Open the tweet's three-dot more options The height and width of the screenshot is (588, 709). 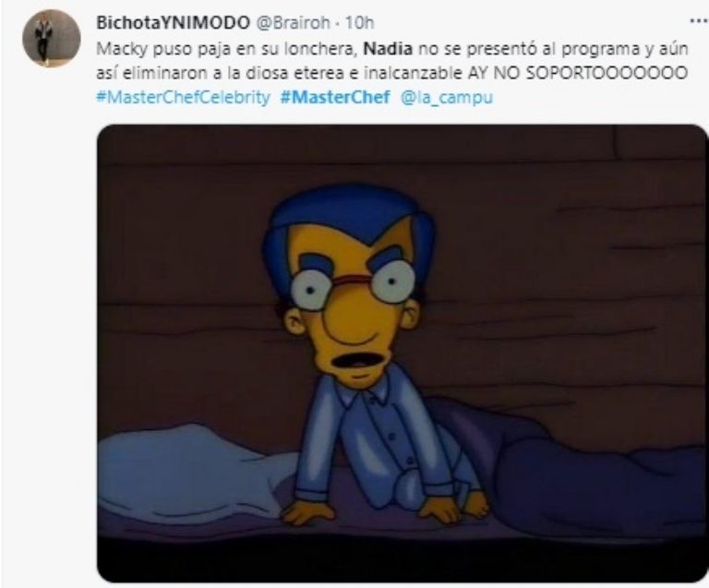tap(698, 21)
